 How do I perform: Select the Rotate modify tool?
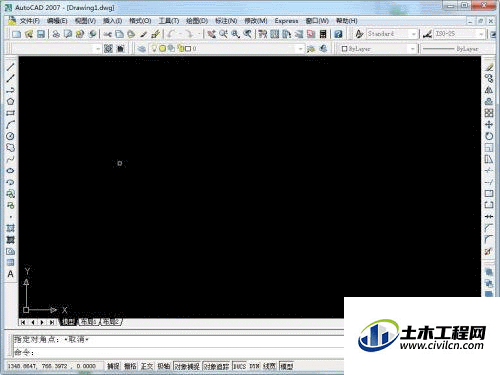pyautogui.click(x=489, y=136)
